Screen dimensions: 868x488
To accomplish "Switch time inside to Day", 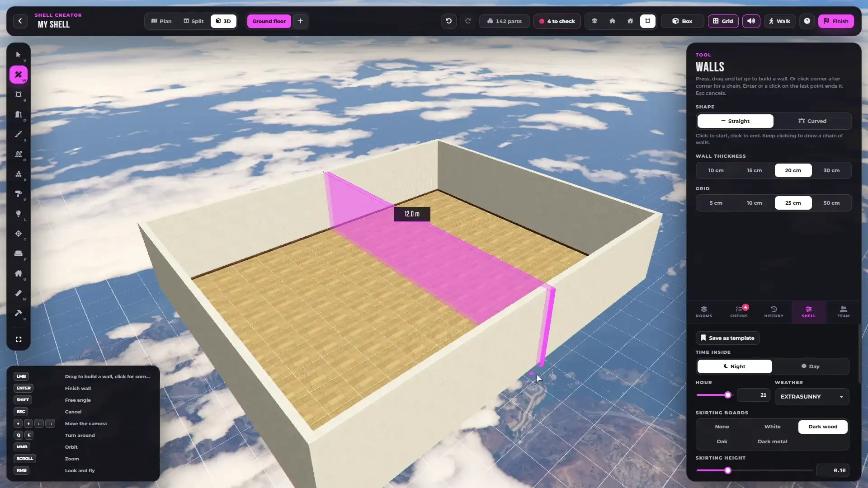I will click(x=810, y=366).
